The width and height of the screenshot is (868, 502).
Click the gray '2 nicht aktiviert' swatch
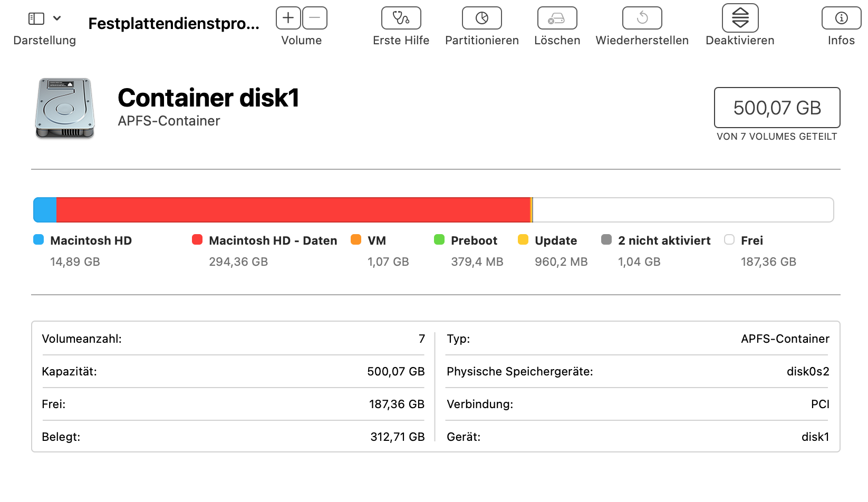coord(606,240)
